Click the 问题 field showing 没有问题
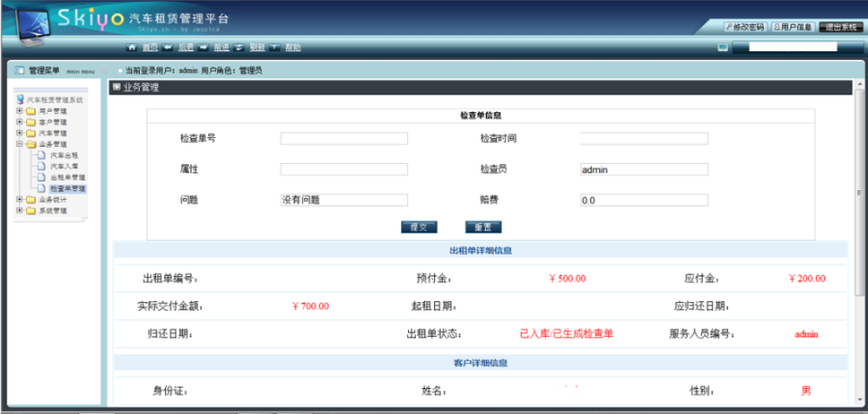The height and width of the screenshot is (414, 868). pyautogui.click(x=344, y=200)
